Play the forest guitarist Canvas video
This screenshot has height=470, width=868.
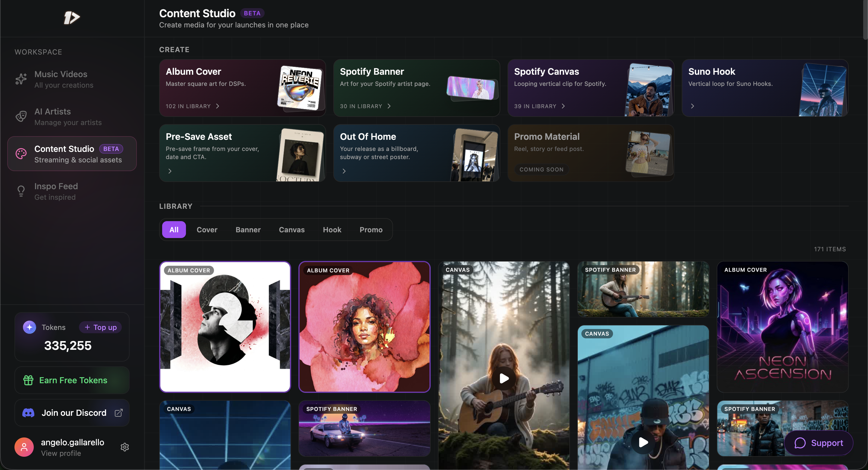tap(504, 378)
